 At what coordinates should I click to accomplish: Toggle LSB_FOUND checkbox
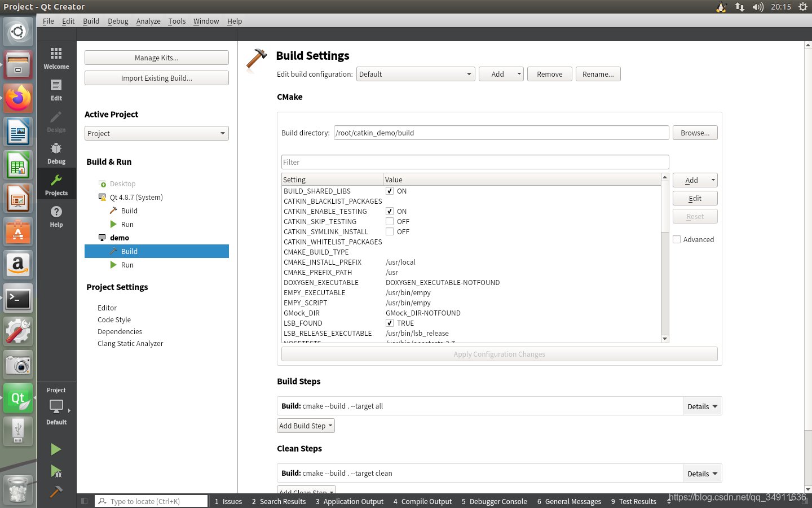pyautogui.click(x=390, y=323)
